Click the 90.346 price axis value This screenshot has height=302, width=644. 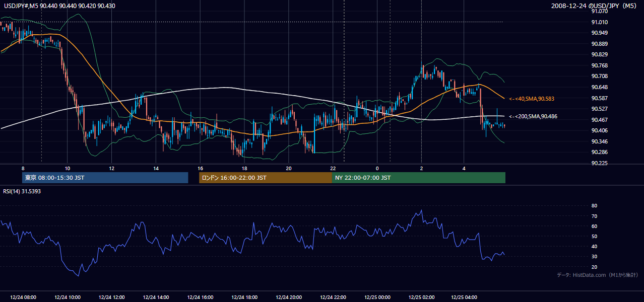click(600, 141)
